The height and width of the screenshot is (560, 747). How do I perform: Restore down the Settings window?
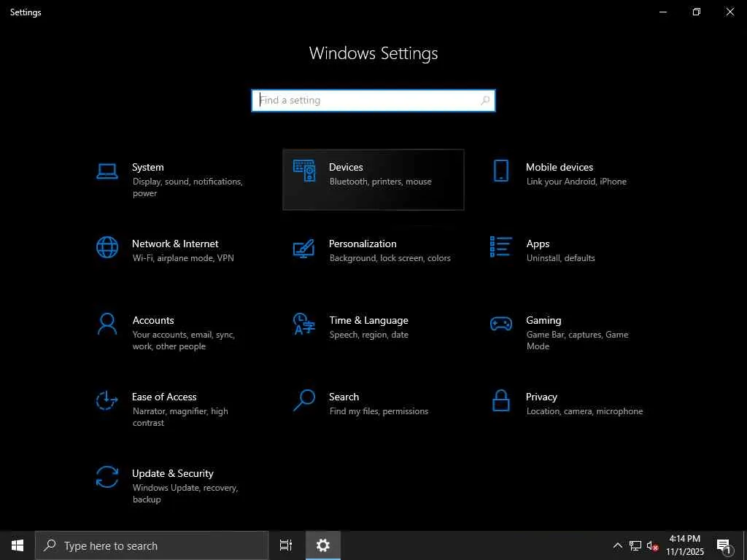pyautogui.click(x=697, y=12)
